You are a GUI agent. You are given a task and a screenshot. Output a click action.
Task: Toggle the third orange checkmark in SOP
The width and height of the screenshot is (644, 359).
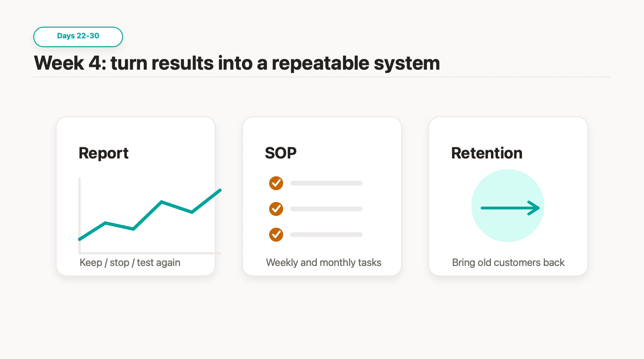276,235
